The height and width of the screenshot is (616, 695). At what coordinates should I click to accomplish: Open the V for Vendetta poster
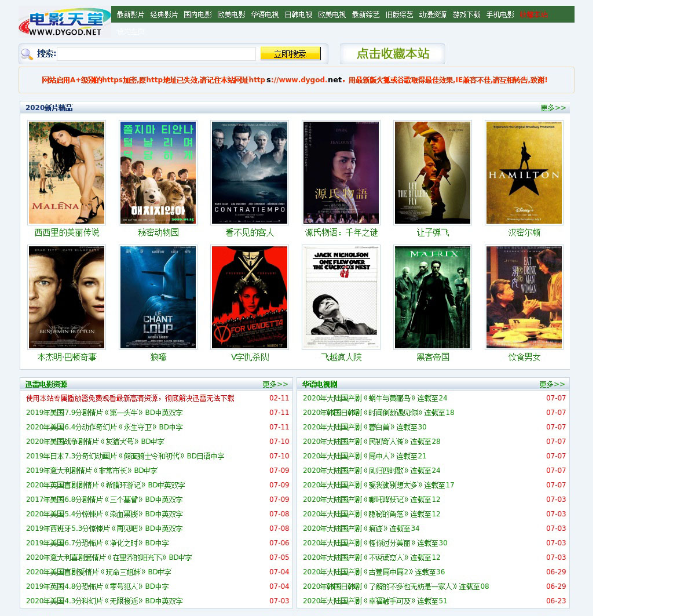250,297
